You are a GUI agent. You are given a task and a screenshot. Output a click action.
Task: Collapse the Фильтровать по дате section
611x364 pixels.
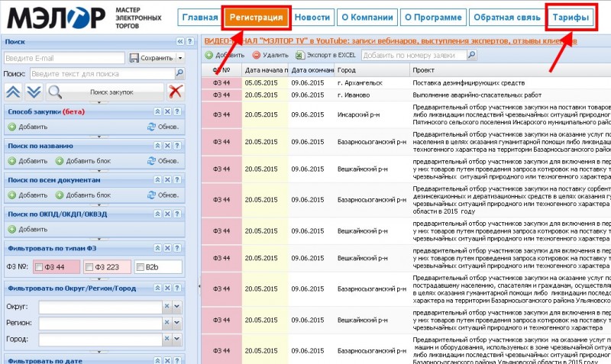[157, 360]
